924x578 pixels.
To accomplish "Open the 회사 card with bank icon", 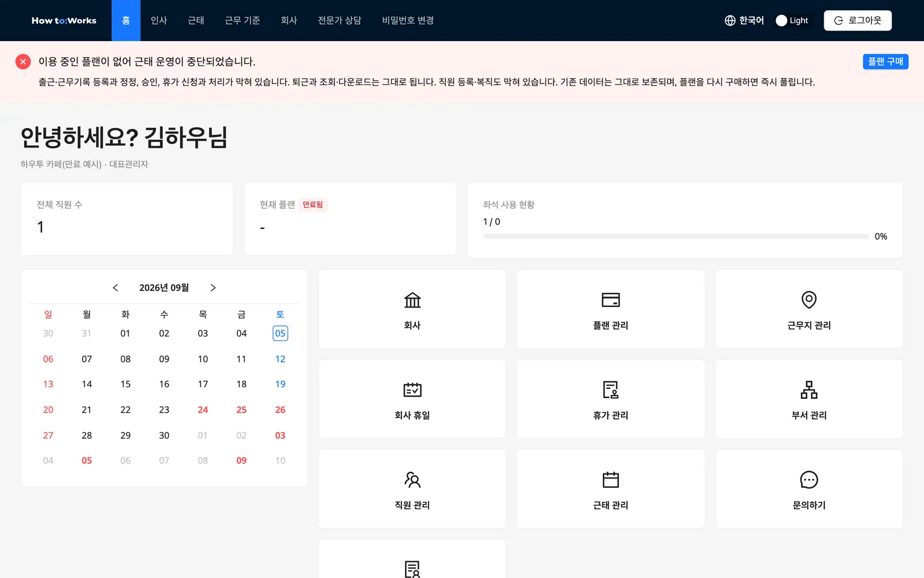I will click(412, 309).
